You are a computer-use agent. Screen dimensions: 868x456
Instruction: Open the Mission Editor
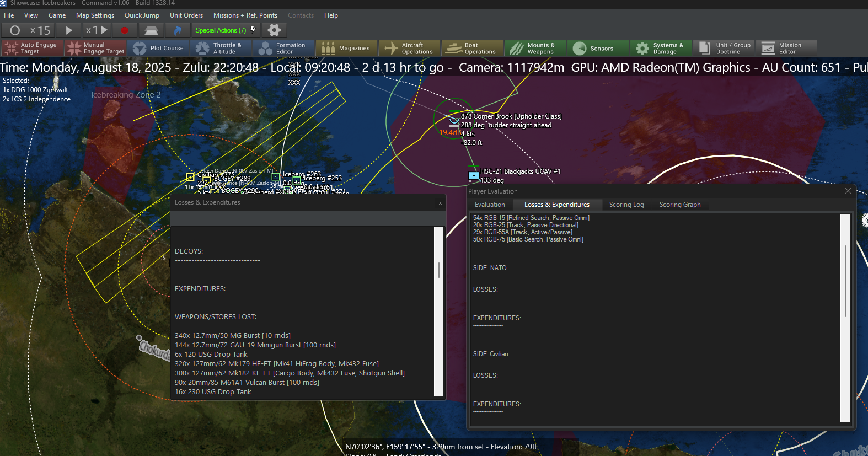[x=787, y=49]
